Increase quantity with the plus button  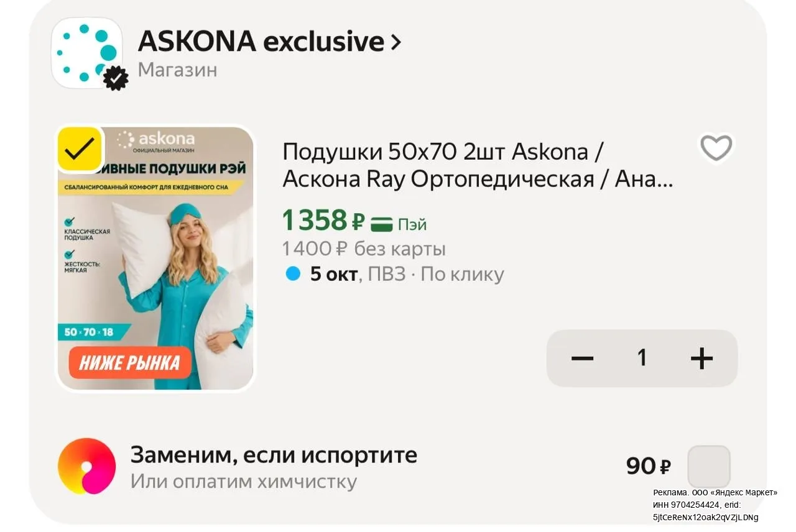pyautogui.click(x=701, y=358)
